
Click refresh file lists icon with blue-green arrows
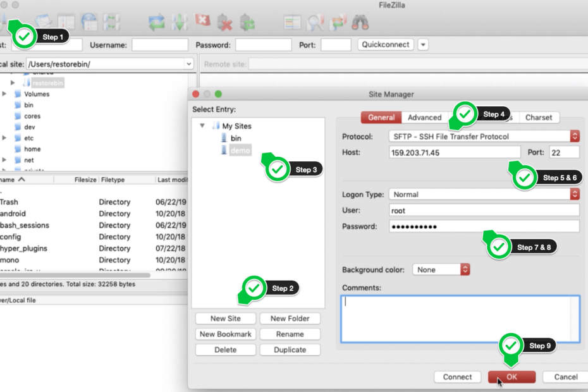pos(156,22)
